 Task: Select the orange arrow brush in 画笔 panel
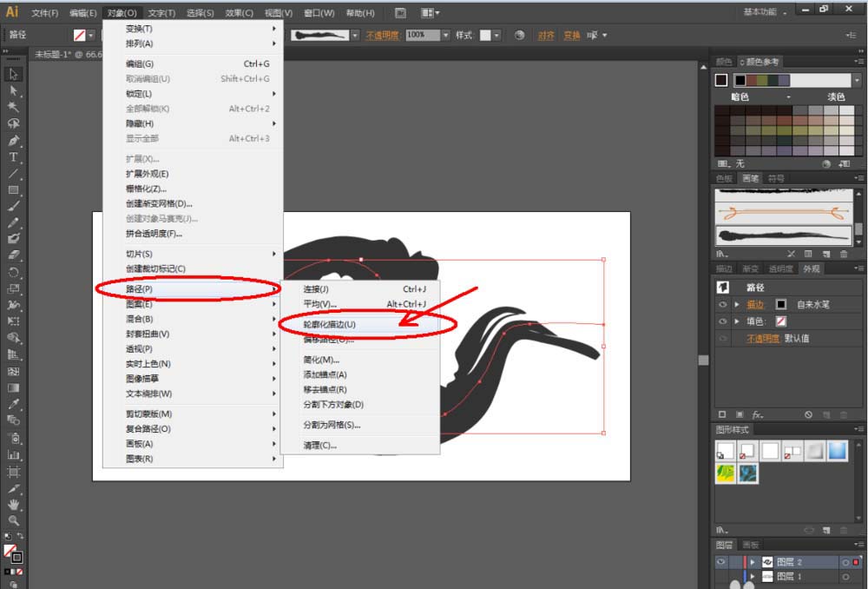784,212
